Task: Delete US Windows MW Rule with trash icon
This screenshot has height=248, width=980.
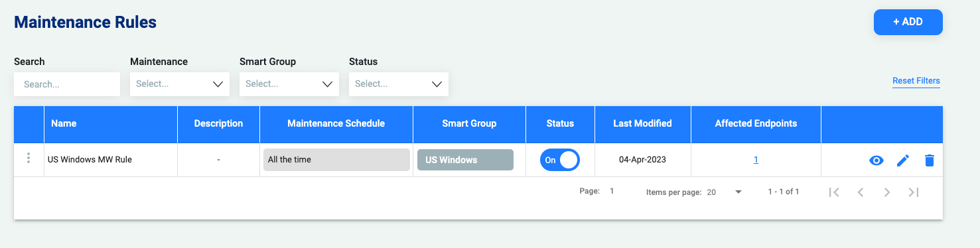Action: pyautogui.click(x=930, y=160)
